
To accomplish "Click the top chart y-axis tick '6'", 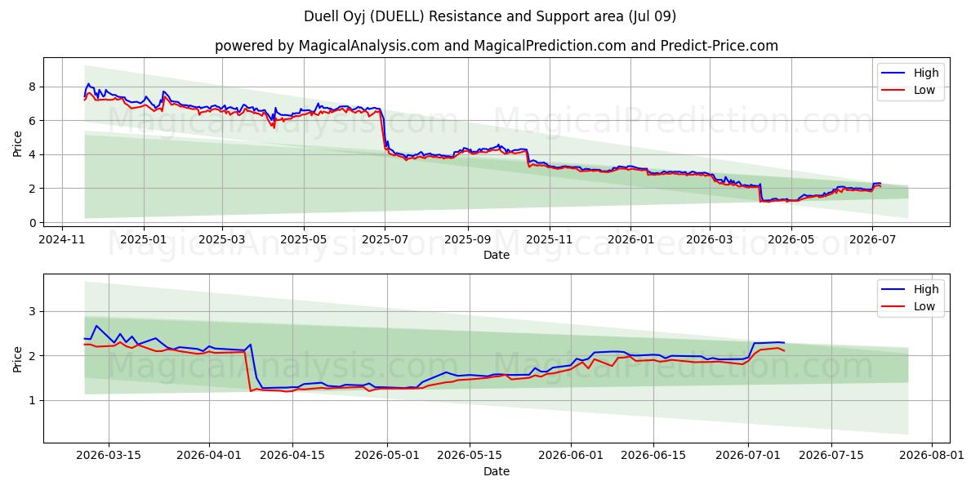I will pos(33,121).
